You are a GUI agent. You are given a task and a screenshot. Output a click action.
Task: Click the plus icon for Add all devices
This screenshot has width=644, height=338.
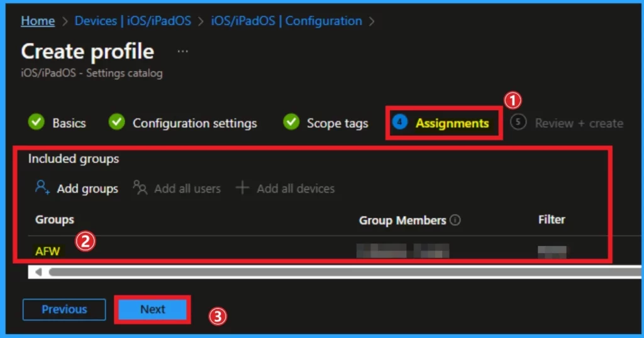click(242, 188)
